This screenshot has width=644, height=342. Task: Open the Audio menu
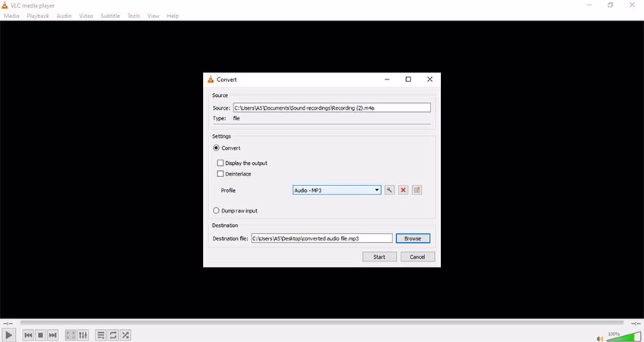pyautogui.click(x=64, y=16)
